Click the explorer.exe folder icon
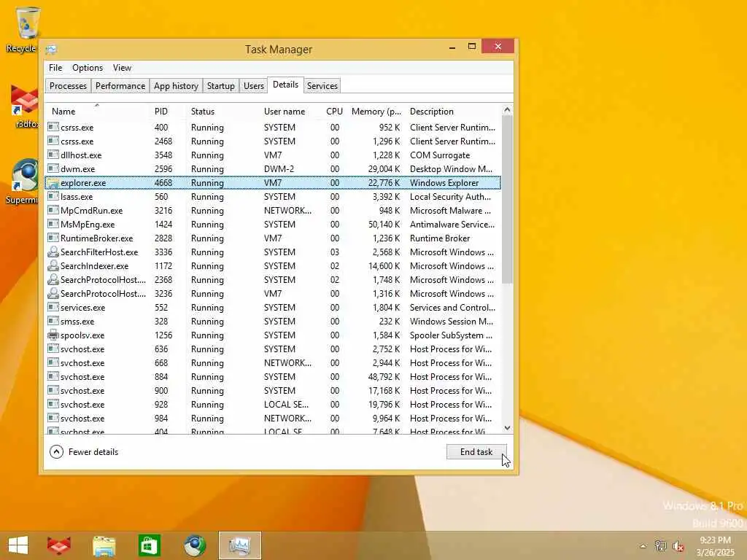This screenshot has height=560, width=747. tap(53, 183)
